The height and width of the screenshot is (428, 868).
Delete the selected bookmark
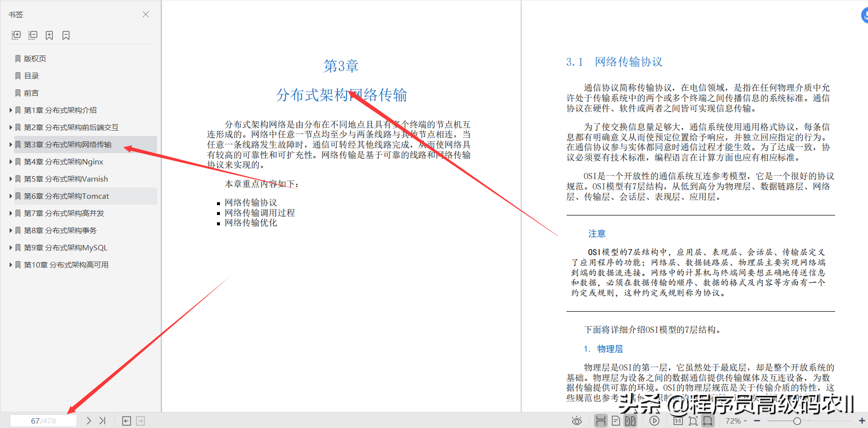66,35
